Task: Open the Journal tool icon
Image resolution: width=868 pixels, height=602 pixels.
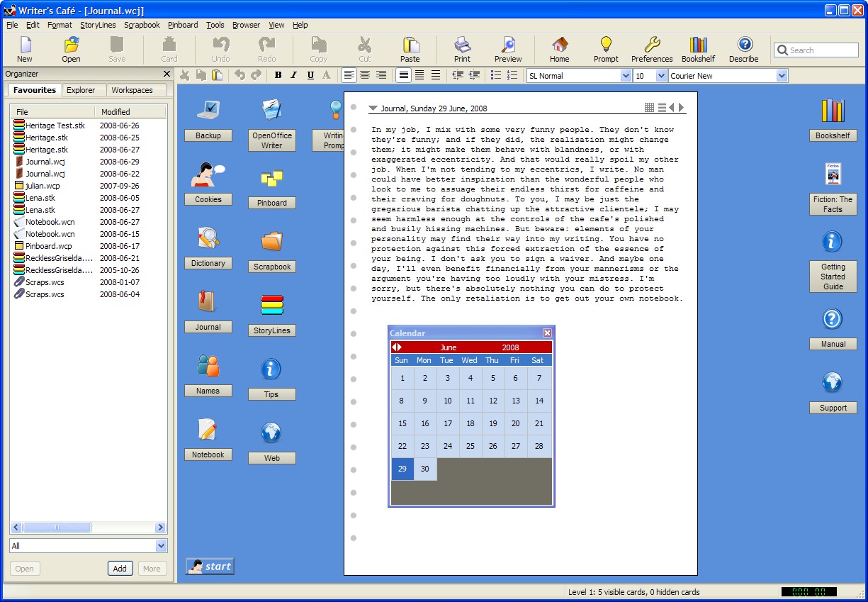Action: coord(208,310)
